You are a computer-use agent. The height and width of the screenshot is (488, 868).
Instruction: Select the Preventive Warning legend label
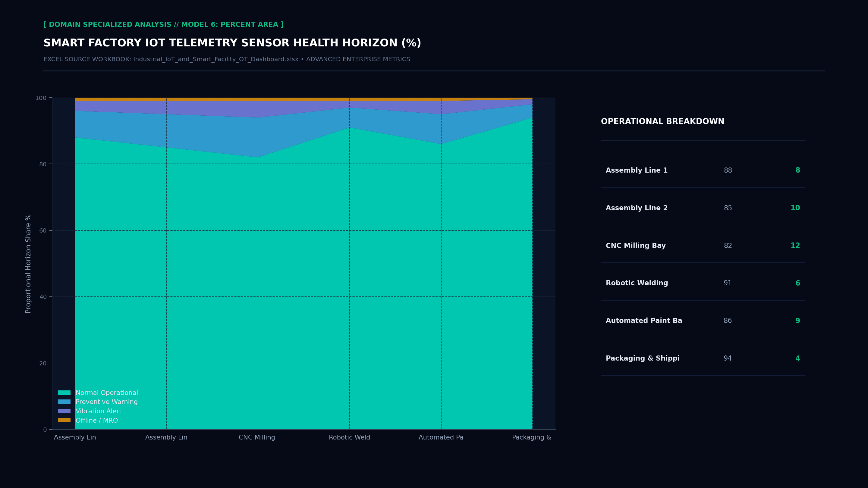(106, 402)
